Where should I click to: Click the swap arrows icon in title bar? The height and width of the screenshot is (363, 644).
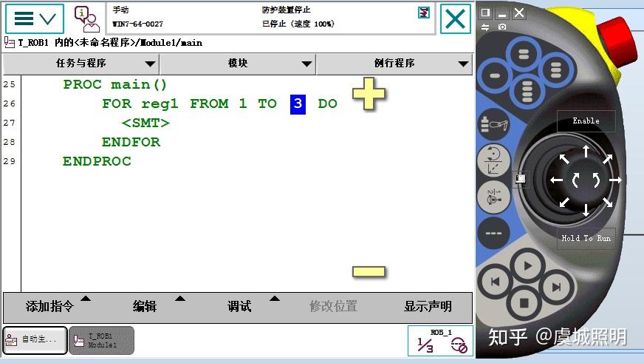tap(485, 27)
